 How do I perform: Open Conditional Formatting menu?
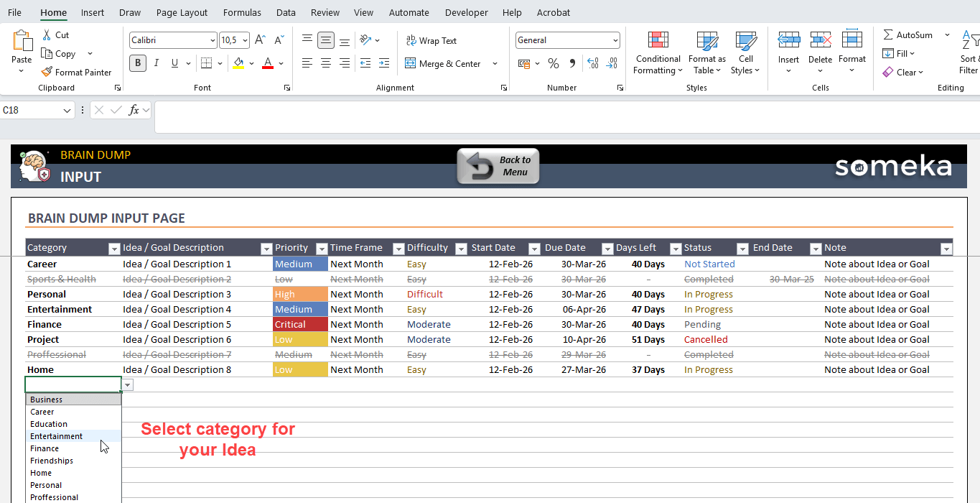(658, 54)
